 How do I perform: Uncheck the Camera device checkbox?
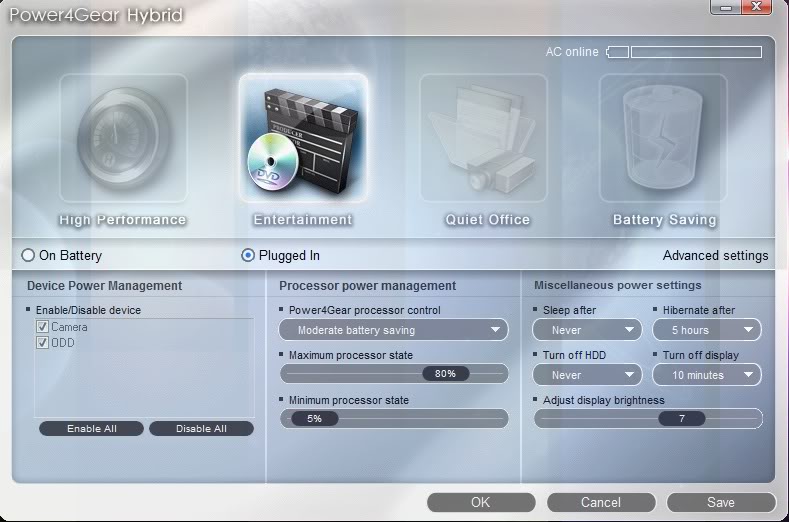pos(42,327)
